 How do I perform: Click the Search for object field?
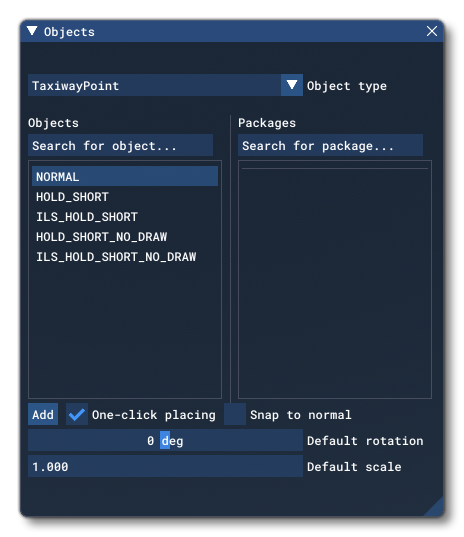[x=121, y=145]
